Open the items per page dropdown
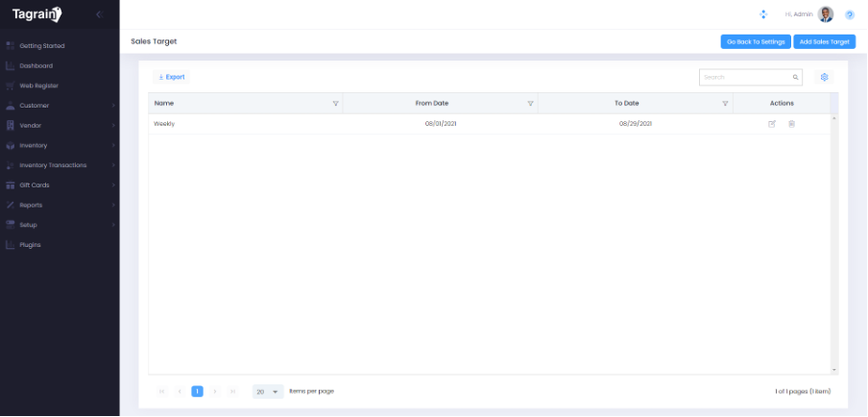Viewport: 868px width, 417px height. (268, 391)
